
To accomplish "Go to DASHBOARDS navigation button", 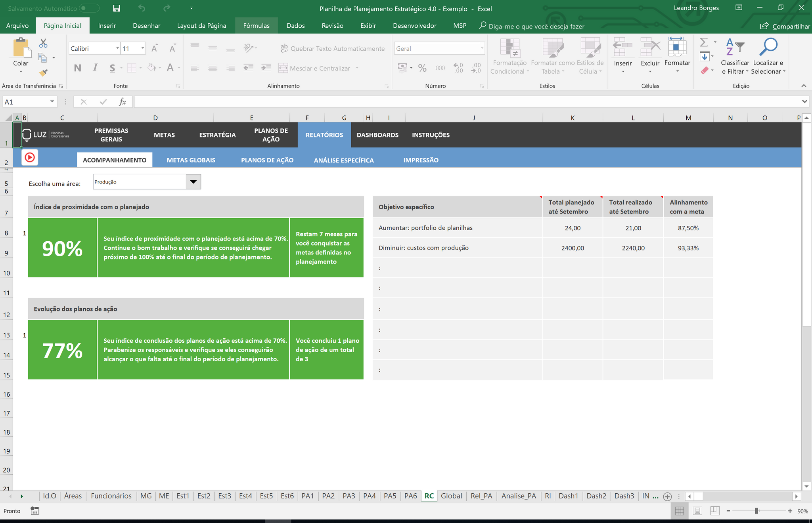I will [x=377, y=135].
